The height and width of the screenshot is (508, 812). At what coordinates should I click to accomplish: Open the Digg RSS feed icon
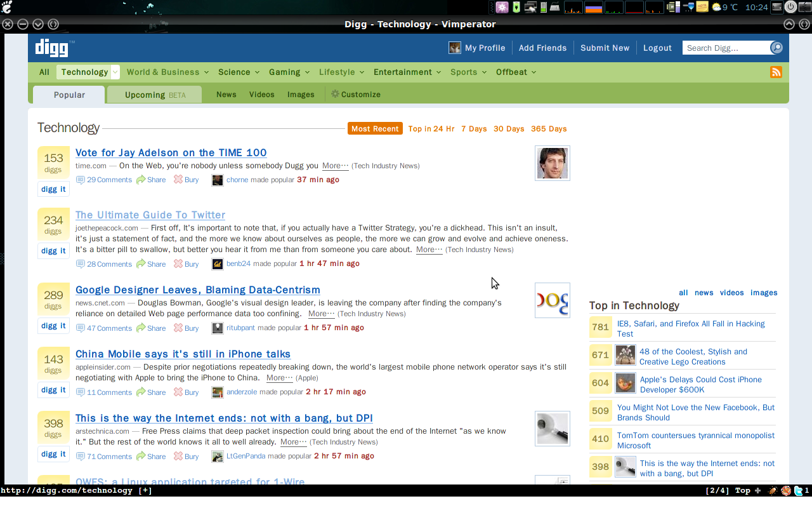776,72
